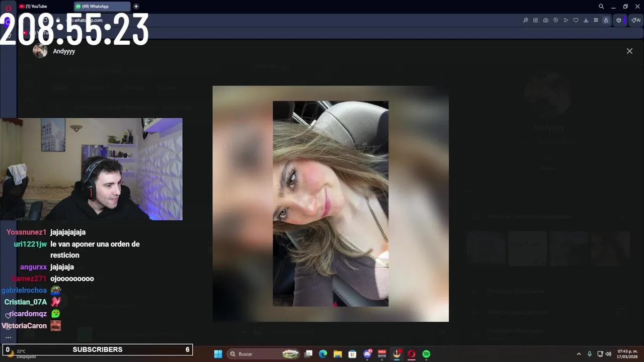Click the enlarged profile photo
The width and height of the screenshot is (644, 362).
pos(331,204)
